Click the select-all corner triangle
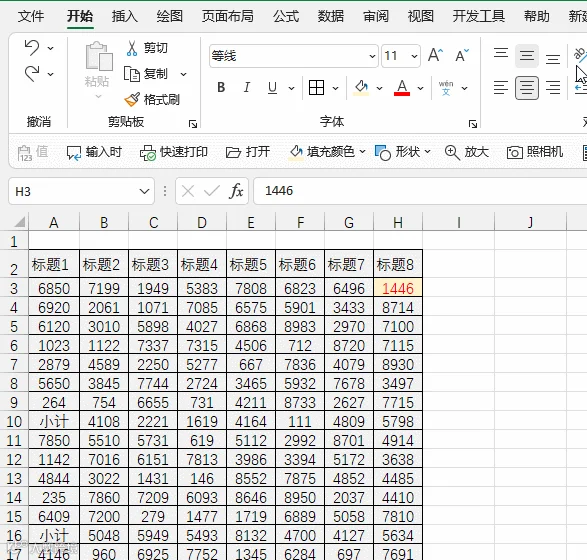 point(20,222)
